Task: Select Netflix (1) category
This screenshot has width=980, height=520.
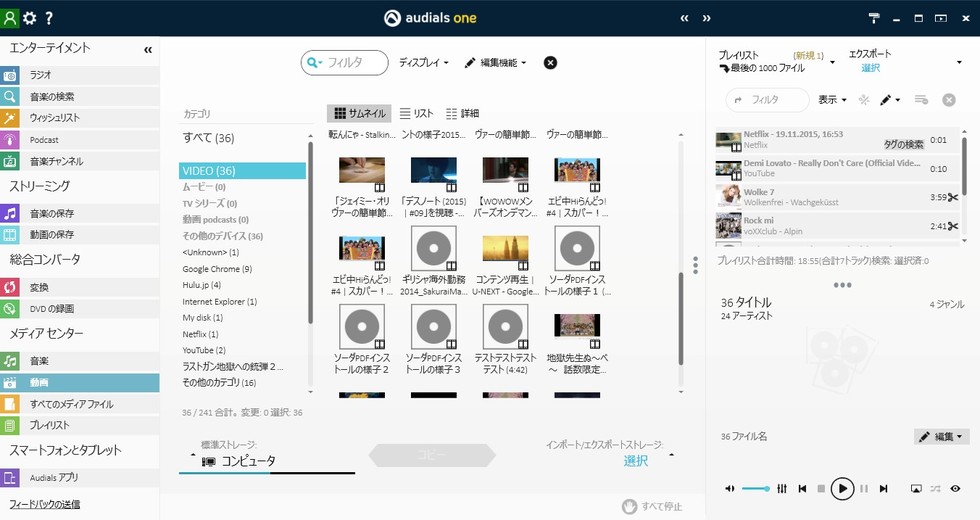Action: coord(200,334)
